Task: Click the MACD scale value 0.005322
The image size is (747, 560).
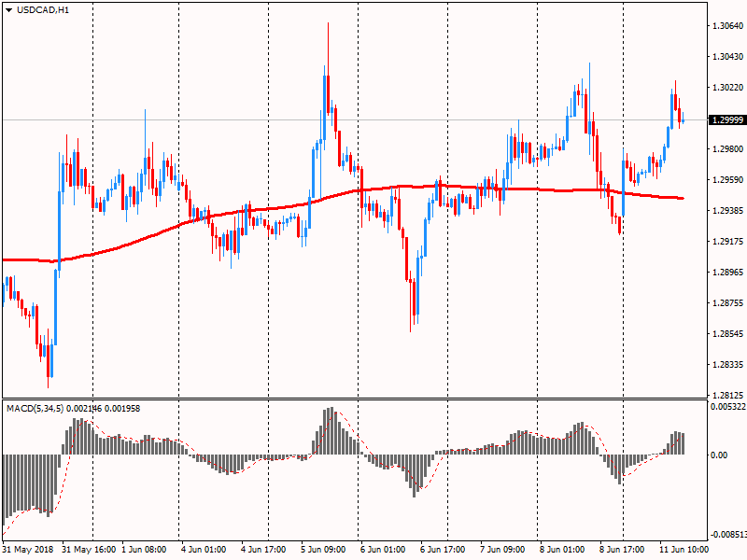Action: pyautogui.click(x=728, y=407)
